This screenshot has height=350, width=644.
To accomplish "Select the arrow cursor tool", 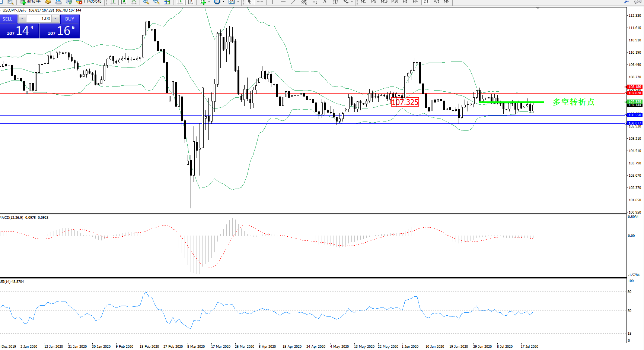I will pyautogui.click(x=249, y=2).
